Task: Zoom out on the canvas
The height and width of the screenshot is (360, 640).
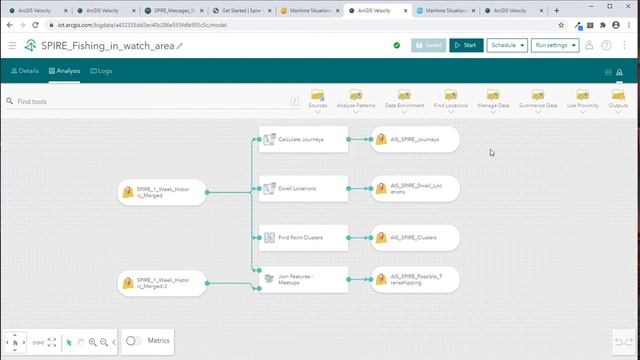Action: click(104, 342)
